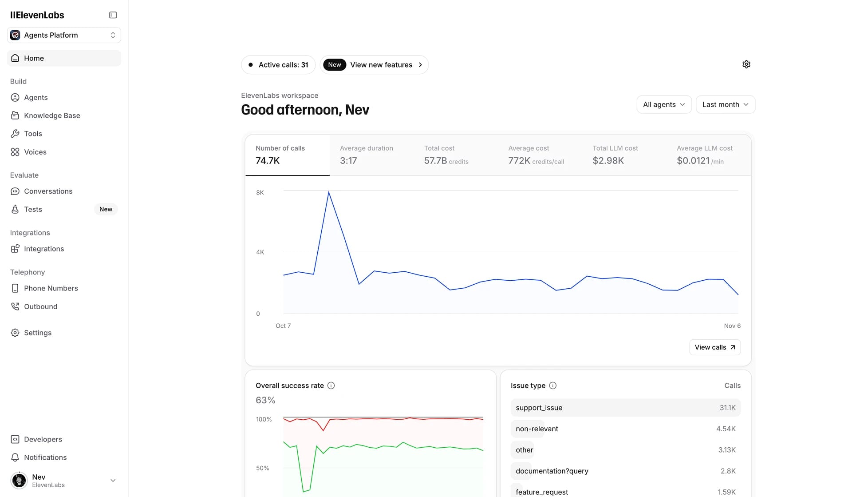Select the Knowledge Base icon
This screenshot has width=868, height=497.
(15, 115)
